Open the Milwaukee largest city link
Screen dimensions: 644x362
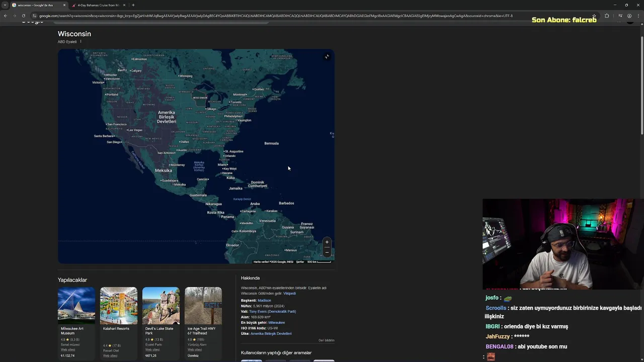tap(277, 322)
